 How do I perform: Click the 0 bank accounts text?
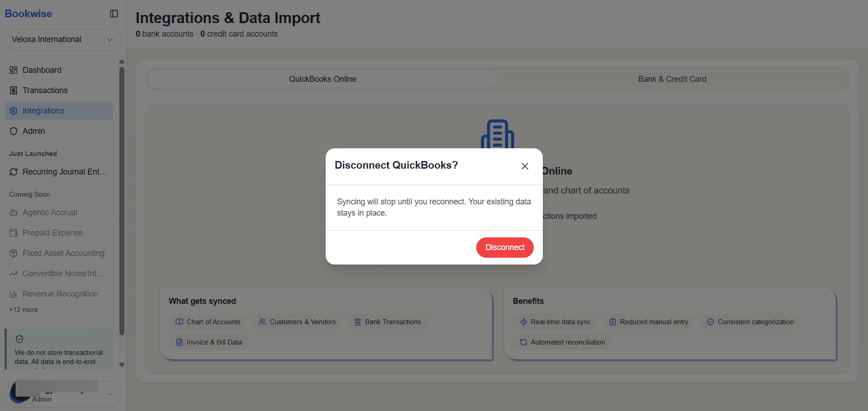(x=165, y=34)
